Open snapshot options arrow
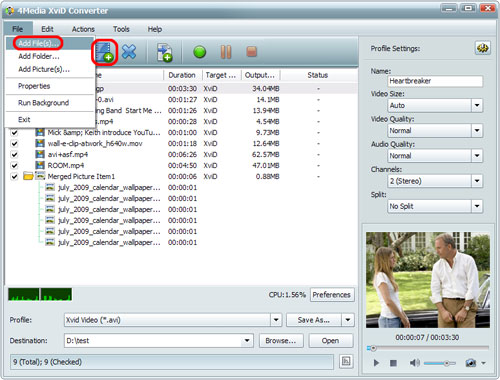The image size is (500, 380). [484, 363]
